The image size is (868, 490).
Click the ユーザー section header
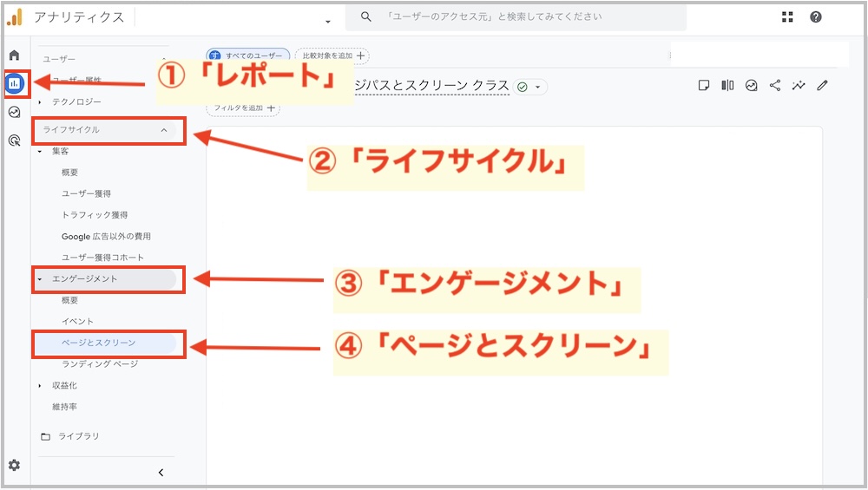tap(59, 59)
